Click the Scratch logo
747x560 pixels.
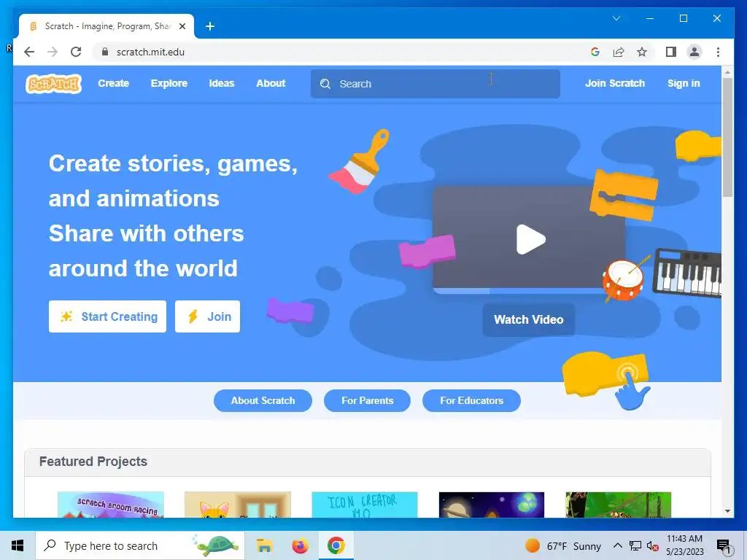(x=53, y=84)
